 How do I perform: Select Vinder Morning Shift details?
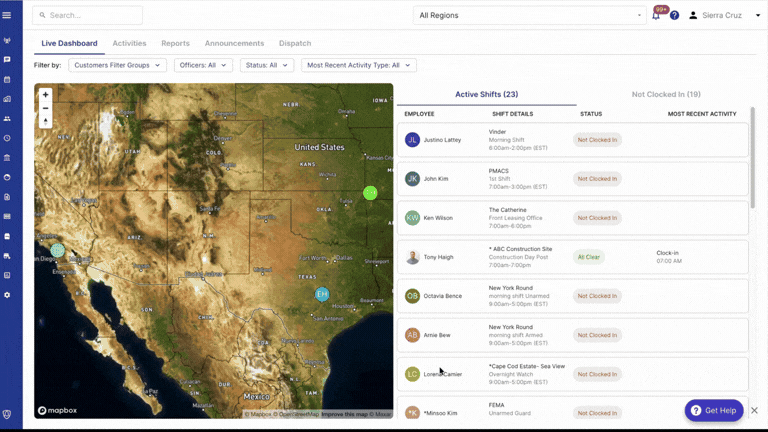(x=518, y=140)
